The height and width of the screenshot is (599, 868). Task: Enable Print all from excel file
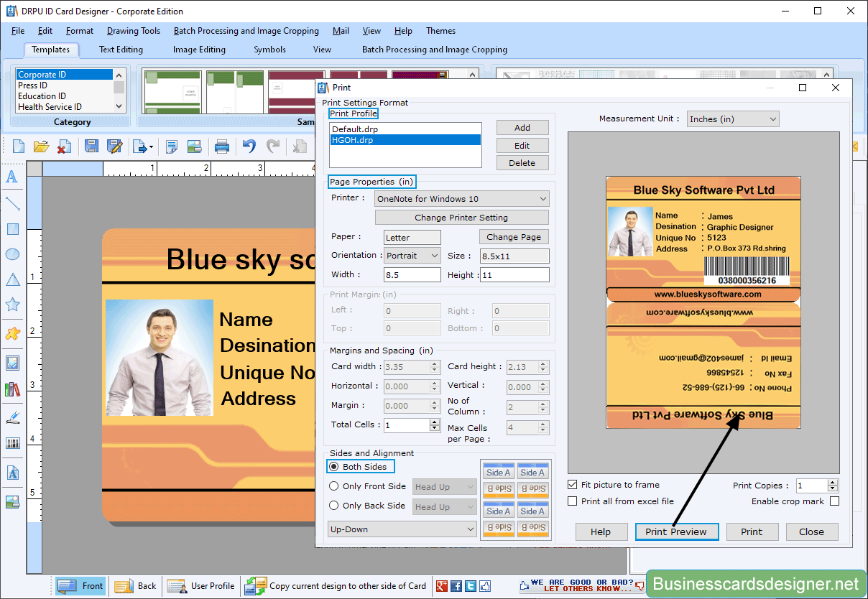[573, 501]
